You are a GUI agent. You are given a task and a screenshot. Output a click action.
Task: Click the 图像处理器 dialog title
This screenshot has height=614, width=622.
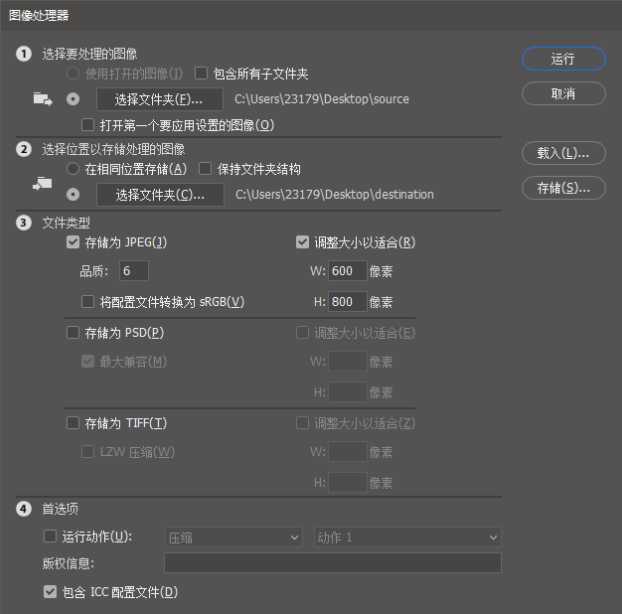pyautogui.click(x=38, y=15)
